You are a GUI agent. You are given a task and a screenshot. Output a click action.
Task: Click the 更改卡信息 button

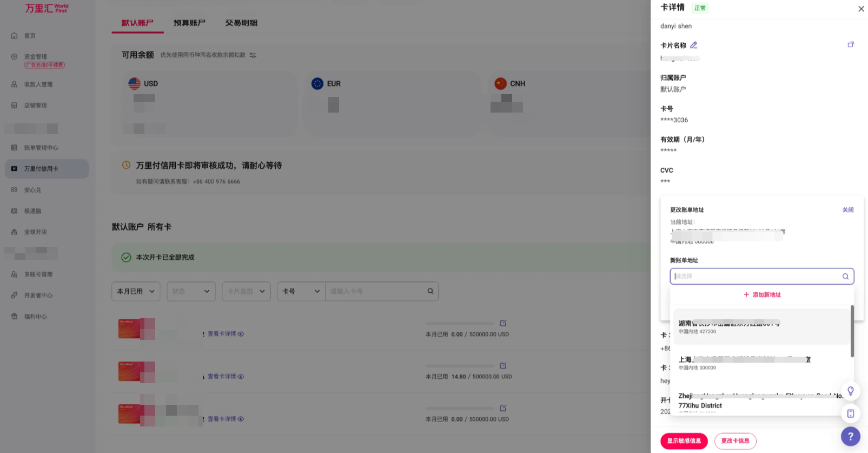click(735, 441)
